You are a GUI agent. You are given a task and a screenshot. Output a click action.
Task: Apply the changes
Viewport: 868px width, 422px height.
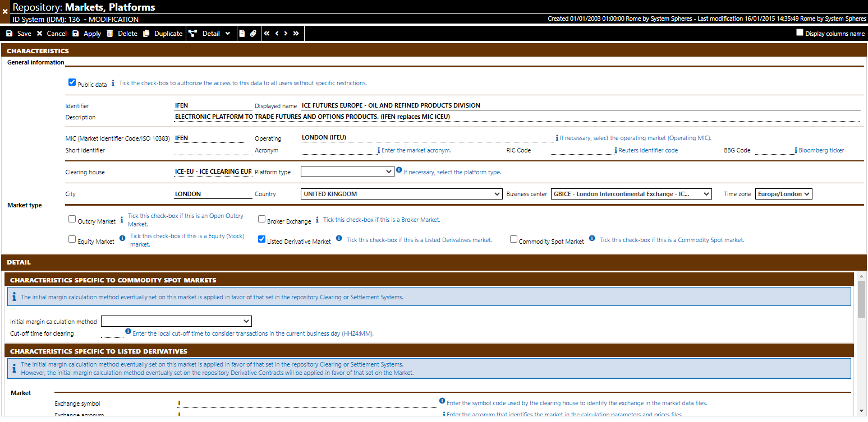pos(87,34)
